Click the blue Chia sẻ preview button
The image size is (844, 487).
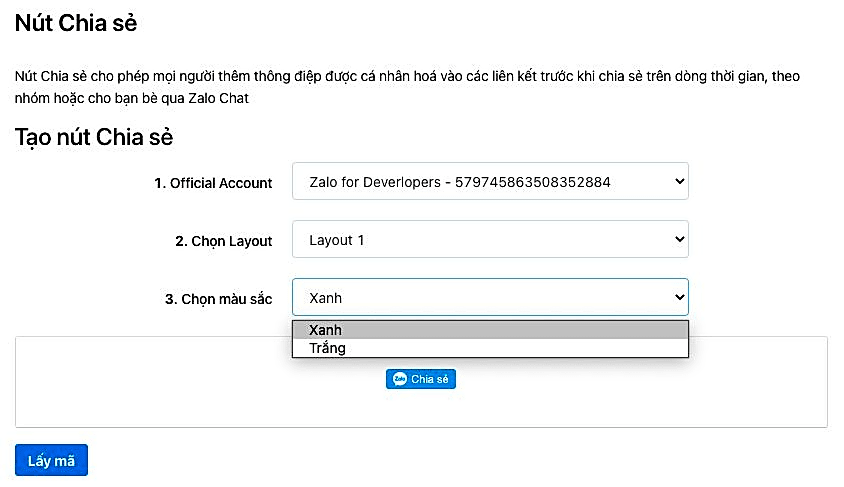pos(421,379)
